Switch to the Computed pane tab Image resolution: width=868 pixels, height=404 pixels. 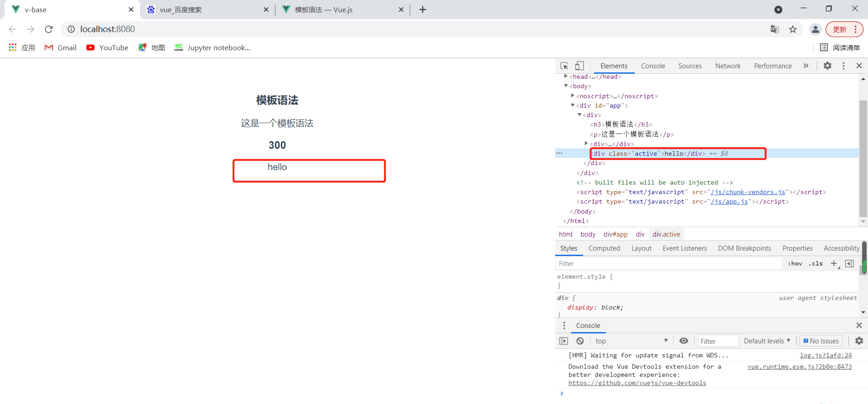pyautogui.click(x=604, y=248)
